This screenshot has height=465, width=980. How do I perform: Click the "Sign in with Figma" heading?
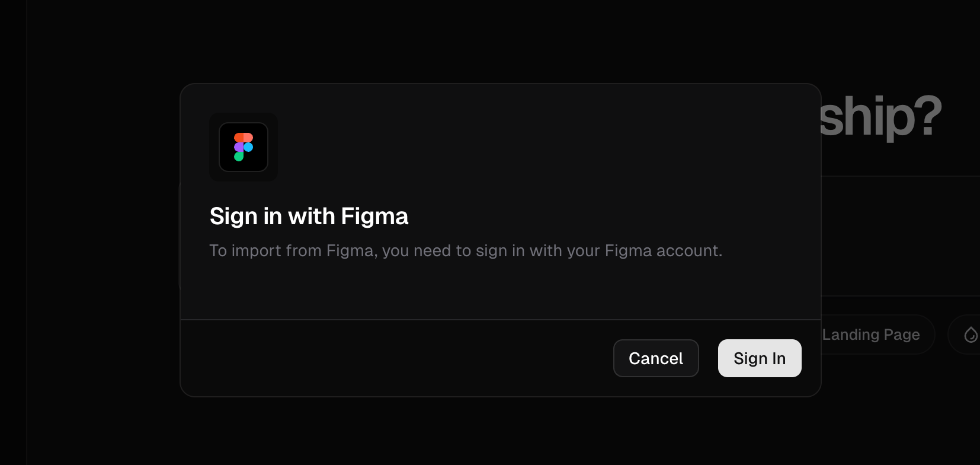[309, 216]
